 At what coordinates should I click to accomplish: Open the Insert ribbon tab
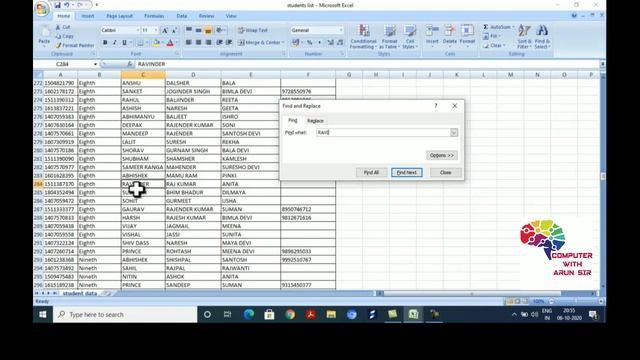coord(87,16)
